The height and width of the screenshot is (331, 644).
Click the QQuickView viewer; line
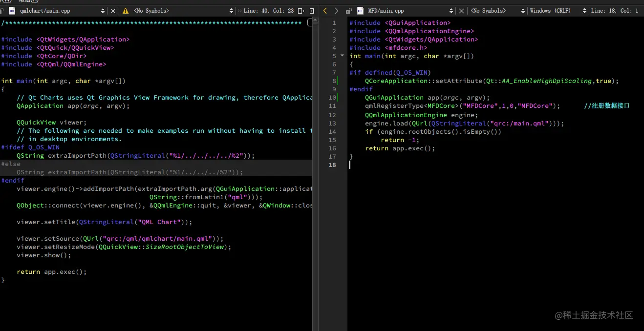click(x=51, y=123)
